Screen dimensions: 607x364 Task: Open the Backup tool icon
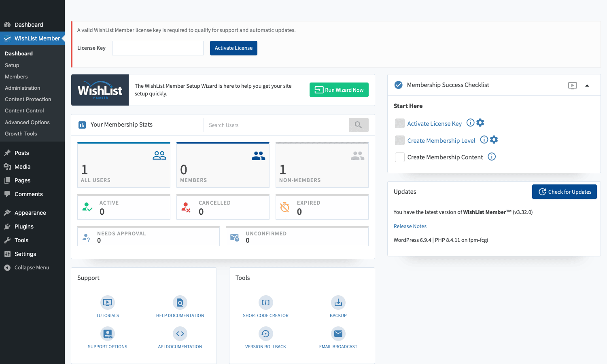338,303
